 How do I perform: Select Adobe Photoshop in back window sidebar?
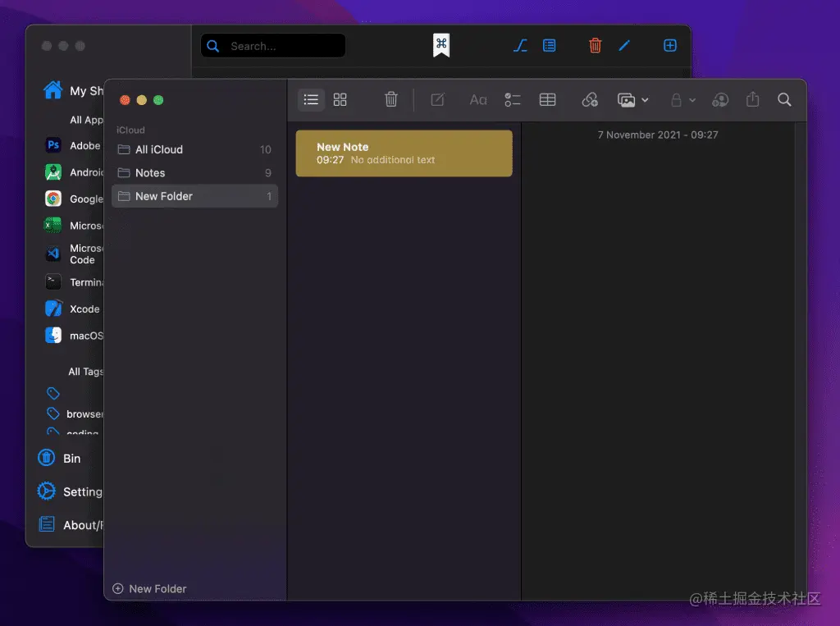73,145
